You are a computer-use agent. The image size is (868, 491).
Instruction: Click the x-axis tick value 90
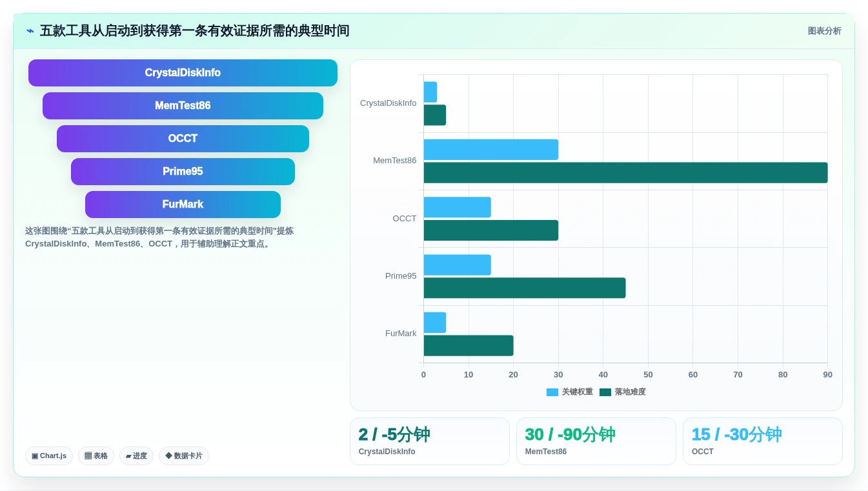tap(827, 375)
